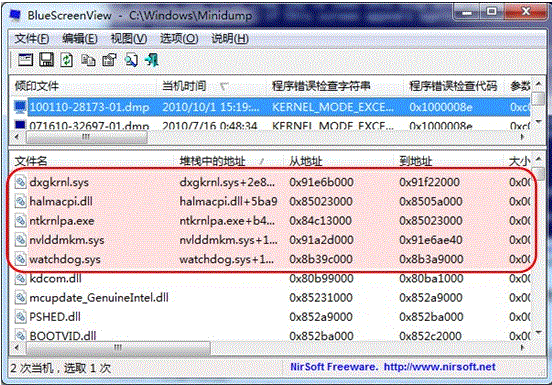Click the Exit toolbar icon
The image size is (552, 385).
[152, 60]
